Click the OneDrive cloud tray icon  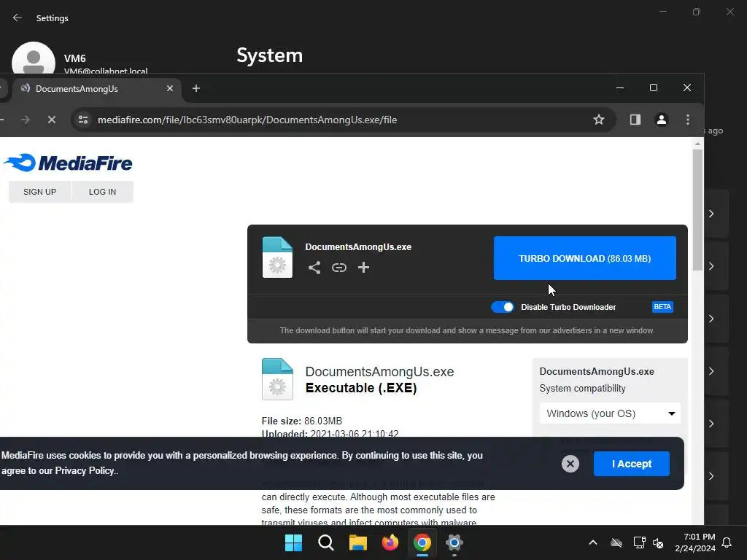click(616, 542)
